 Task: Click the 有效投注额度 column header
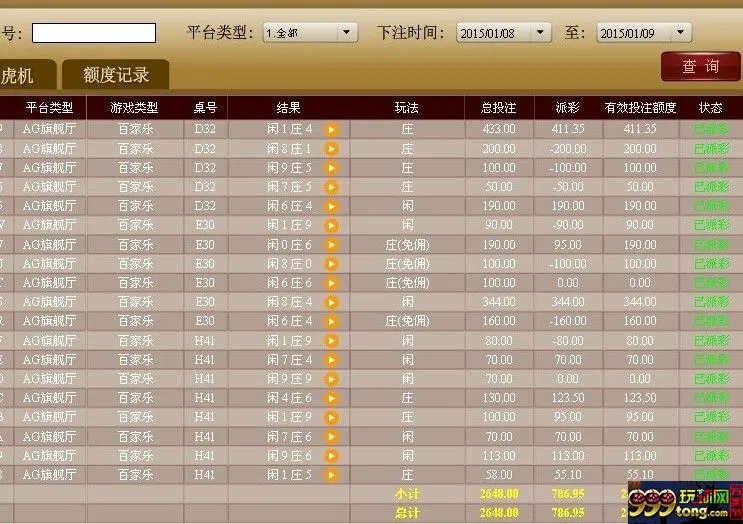(640, 108)
